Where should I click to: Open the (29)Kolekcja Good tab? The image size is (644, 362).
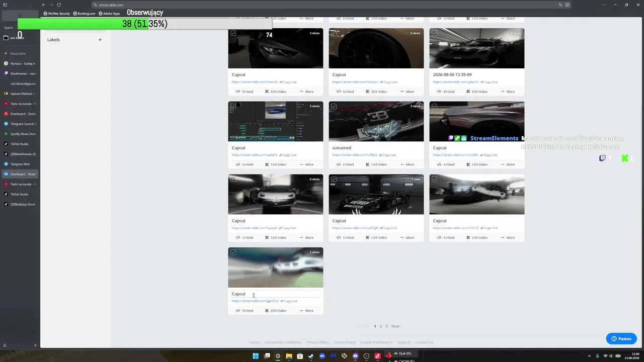(x=20, y=204)
